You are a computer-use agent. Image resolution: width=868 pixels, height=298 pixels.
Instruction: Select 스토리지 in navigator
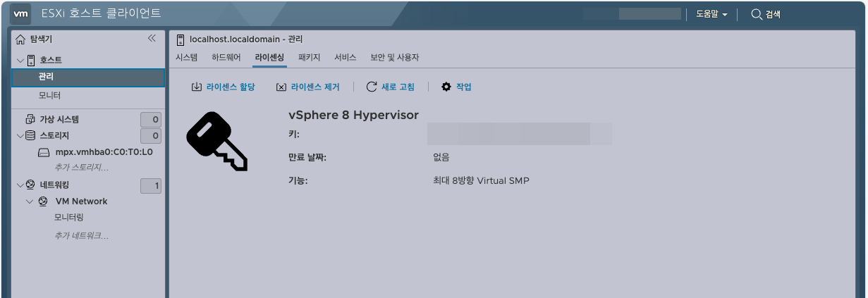tap(54, 135)
